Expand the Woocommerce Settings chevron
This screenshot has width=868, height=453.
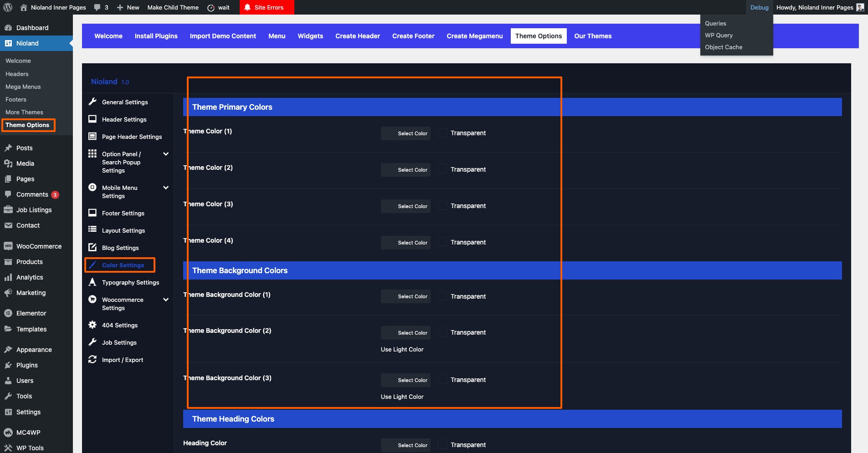tap(166, 300)
